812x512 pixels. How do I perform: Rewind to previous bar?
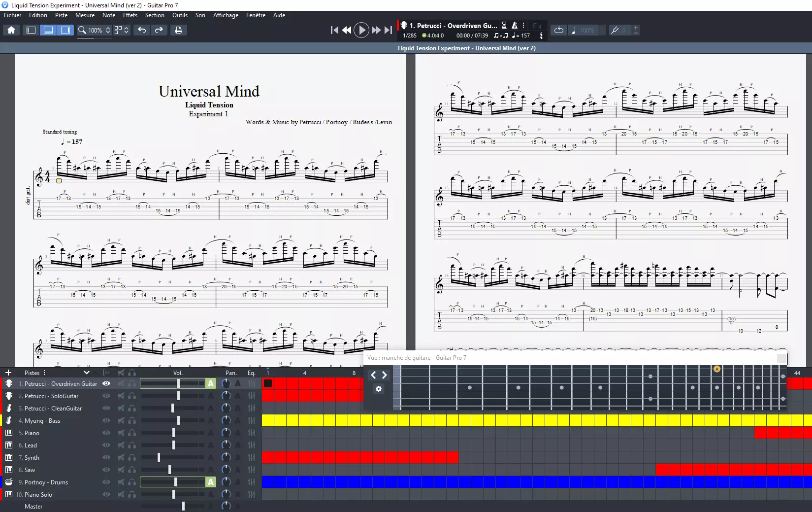347,30
